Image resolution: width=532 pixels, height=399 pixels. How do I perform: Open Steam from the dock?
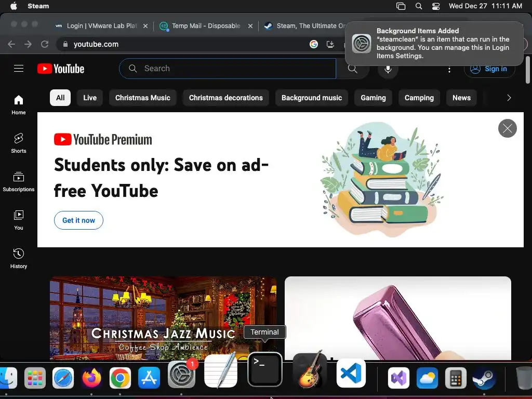click(484, 378)
